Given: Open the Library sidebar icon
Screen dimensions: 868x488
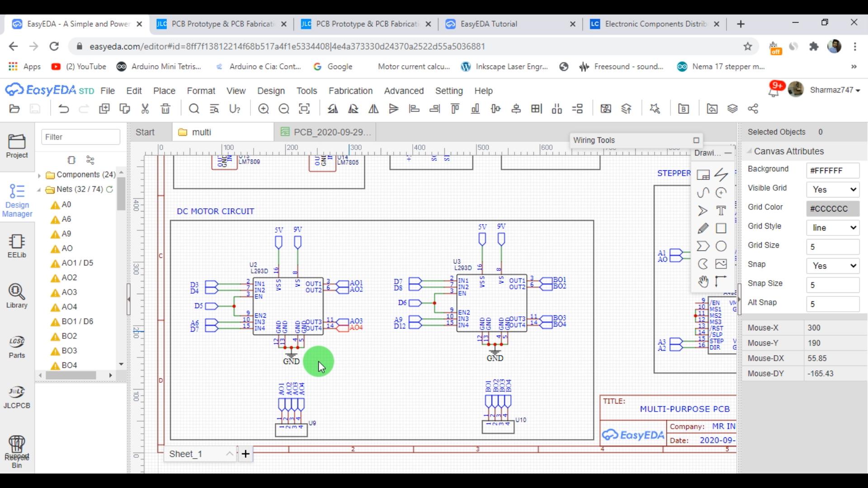Looking at the screenshot, I should click(17, 296).
